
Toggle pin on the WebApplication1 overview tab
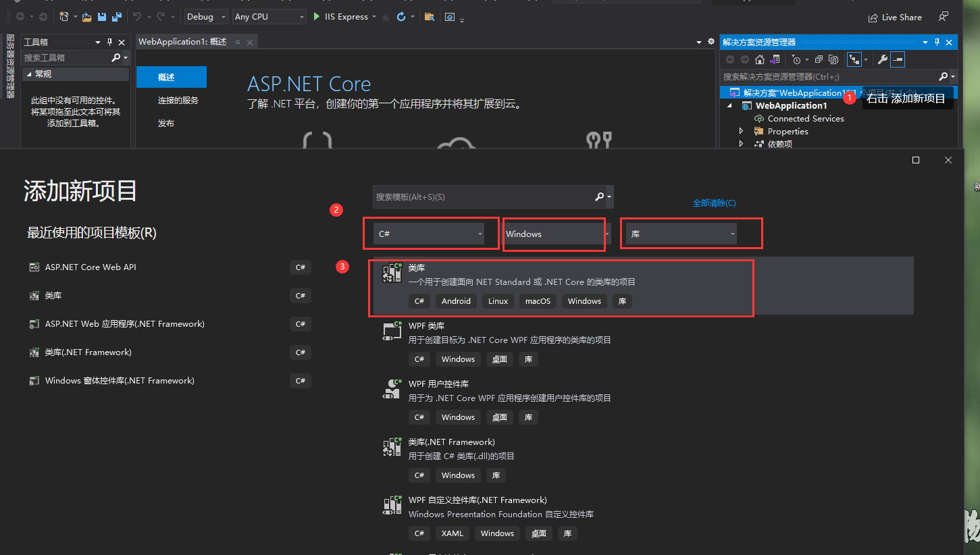click(x=238, y=42)
